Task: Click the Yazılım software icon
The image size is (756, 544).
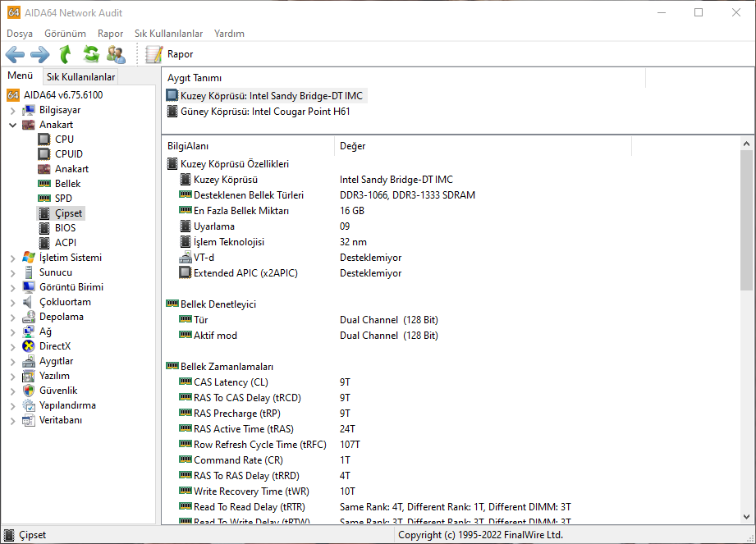Action: [x=29, y=376]
